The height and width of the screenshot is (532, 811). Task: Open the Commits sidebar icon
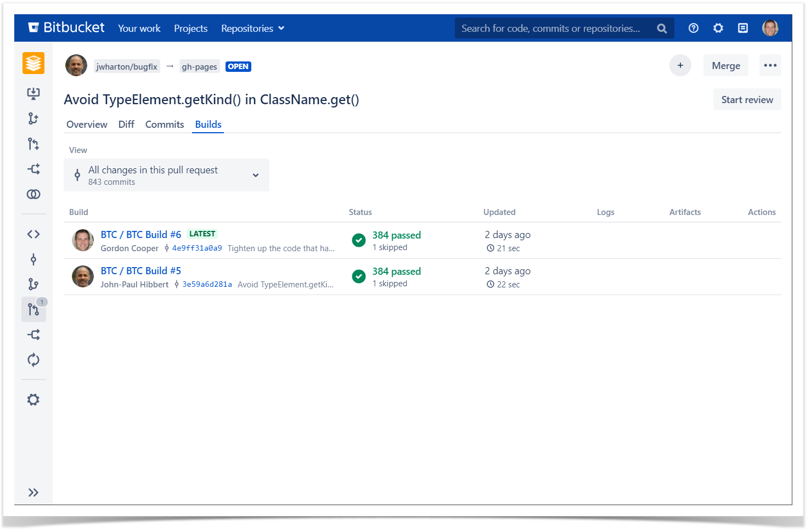click(x=33, y=259)
